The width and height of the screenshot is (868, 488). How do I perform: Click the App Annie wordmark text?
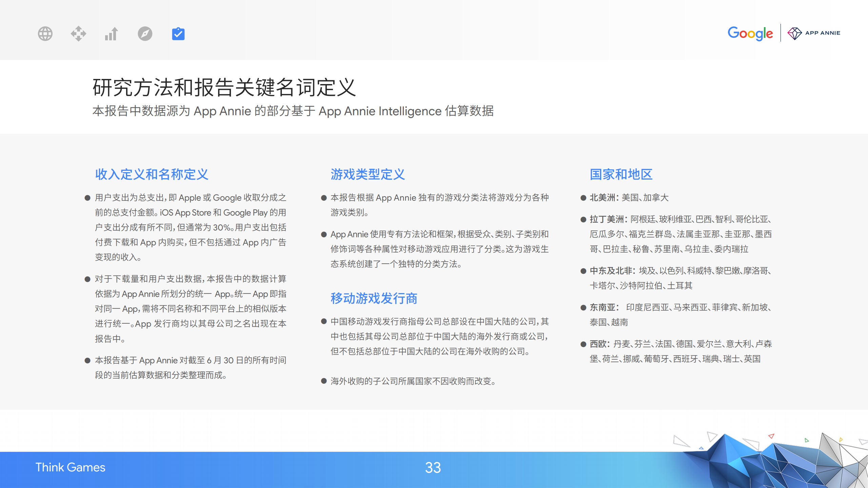pos(823,33)
